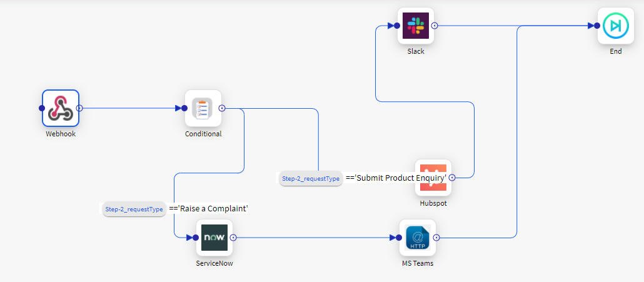Select the MS Teams HTTP node icon
This screenshot has height=282, width=644.
(418, 237)
